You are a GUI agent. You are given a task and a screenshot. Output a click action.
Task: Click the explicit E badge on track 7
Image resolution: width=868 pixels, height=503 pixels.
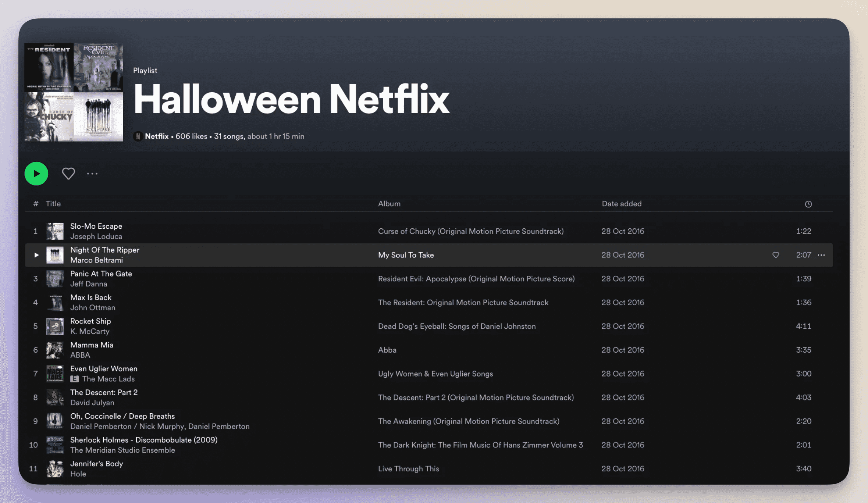74,379
